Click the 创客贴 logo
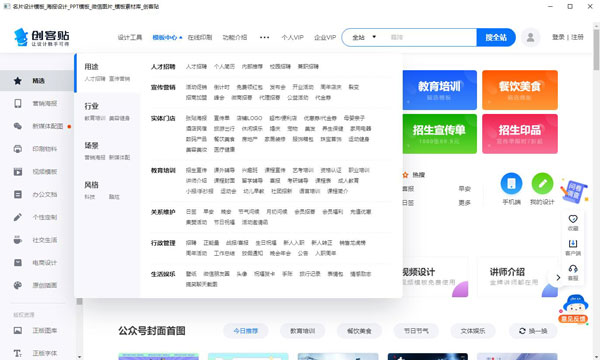The height and width of the screenshot is (360, 600). pyautogui.click(x=41, y=37)
